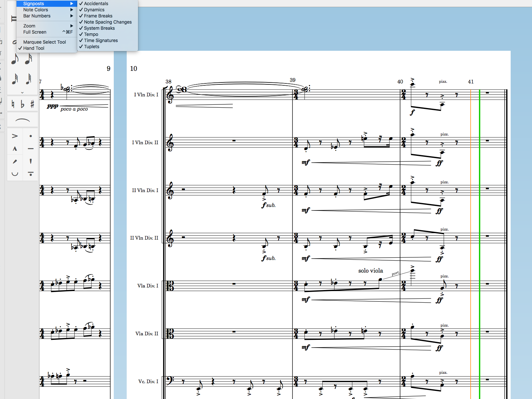The width and height of the screenshot is (532, 399).
Task: Select the 'mf' dynamic under I Vln Div. II
Action: [x=305, y=162]
